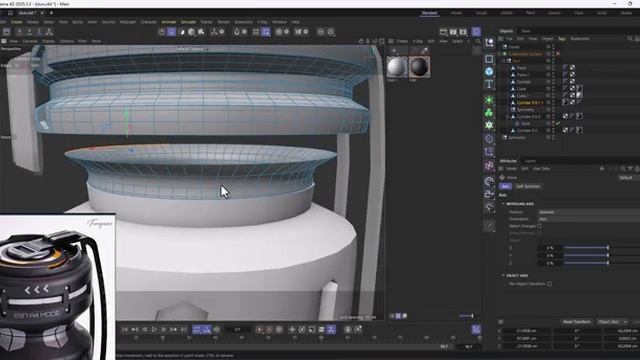Collapse the Object Axis section

click(x=503, y=276)
